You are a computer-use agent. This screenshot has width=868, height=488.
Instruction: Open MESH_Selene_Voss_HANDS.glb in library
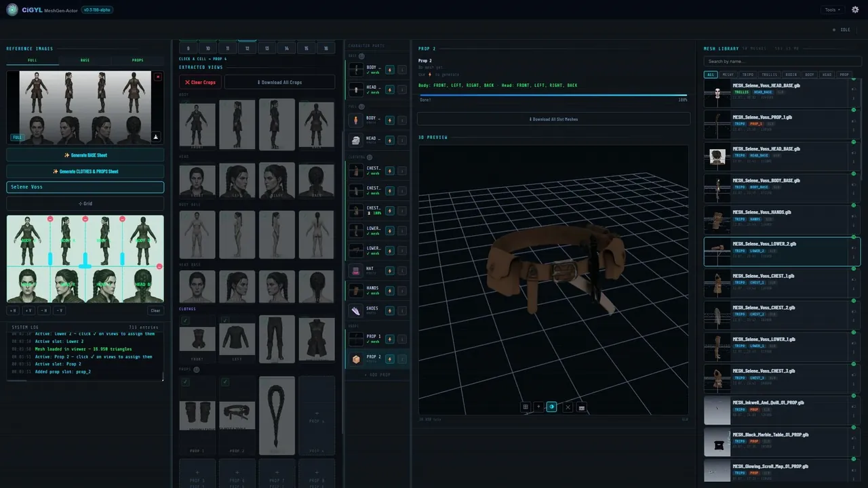[783, 219]
